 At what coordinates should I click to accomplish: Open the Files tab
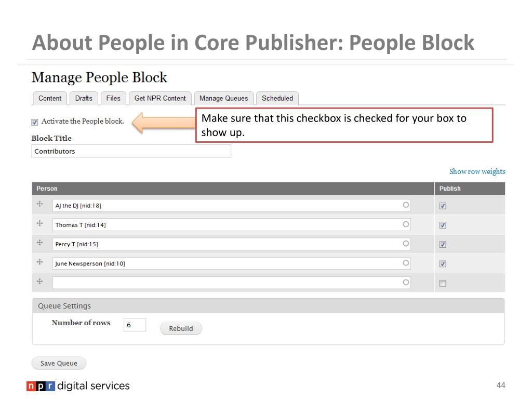coord(113,98)
